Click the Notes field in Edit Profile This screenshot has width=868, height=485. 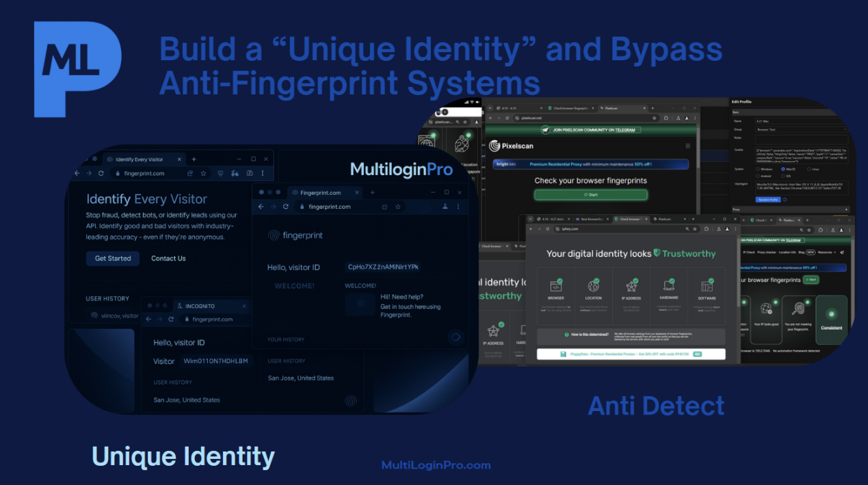click(x=802, y=140)
